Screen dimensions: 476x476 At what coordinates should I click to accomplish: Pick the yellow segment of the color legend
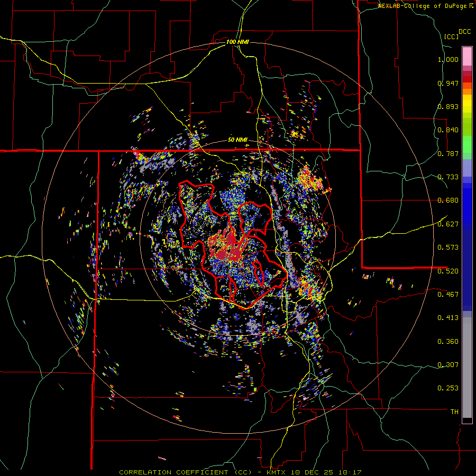(467, 104)
